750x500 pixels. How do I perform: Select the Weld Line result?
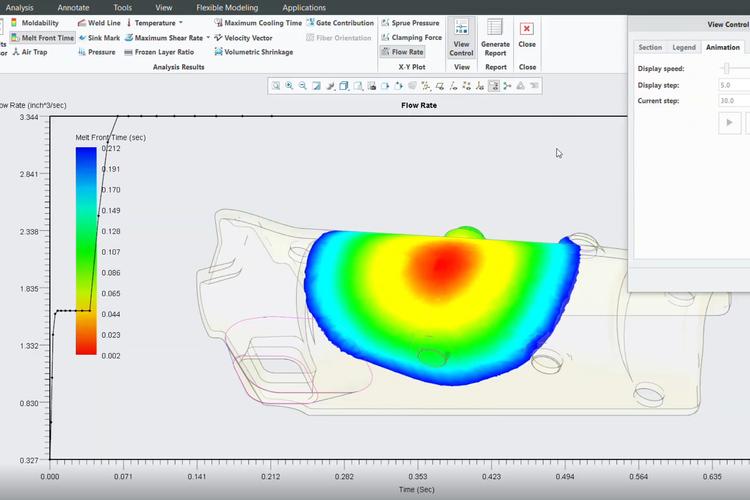[x=102, y=22]
